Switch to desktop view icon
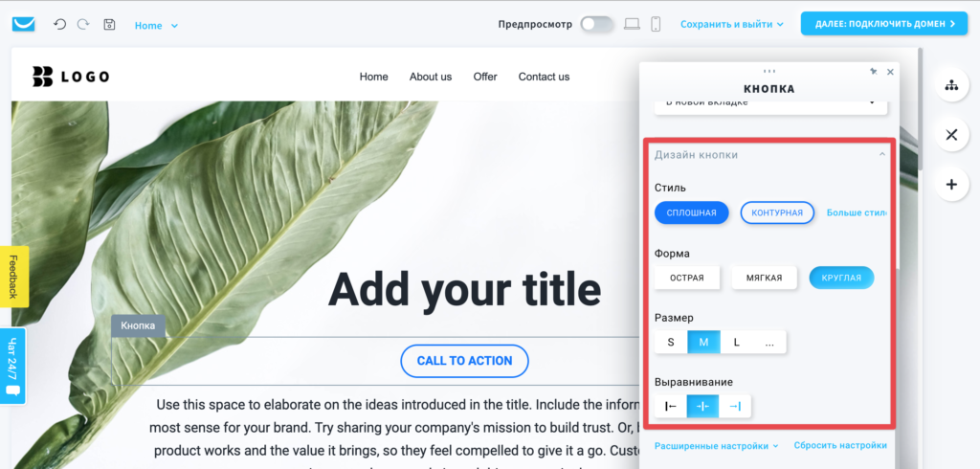980x469 pixels. (632, 24)
